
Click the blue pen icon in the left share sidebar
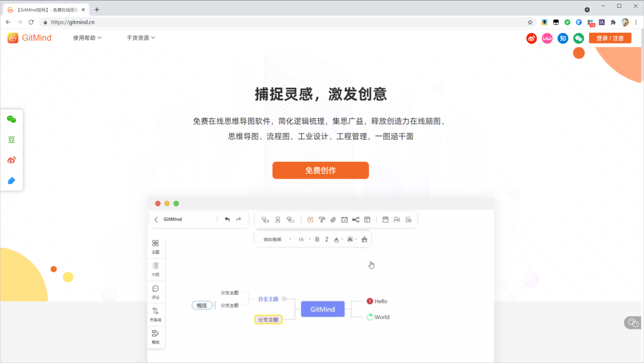coord(11,180)
